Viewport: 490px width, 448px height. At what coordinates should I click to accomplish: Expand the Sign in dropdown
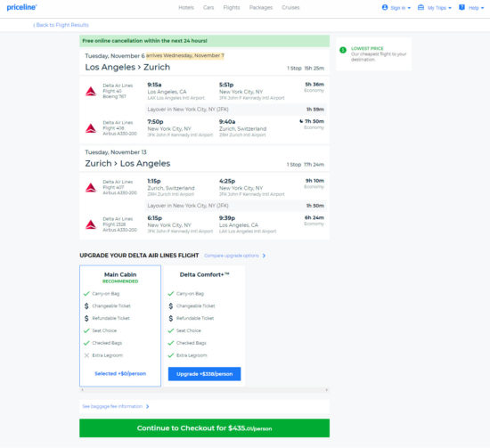(x=396, y=7)
